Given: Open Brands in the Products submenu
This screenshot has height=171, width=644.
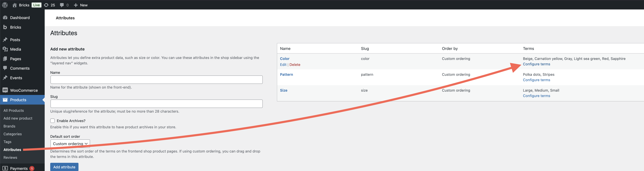Looking at the screenshot, I should [x=9, y=126].
